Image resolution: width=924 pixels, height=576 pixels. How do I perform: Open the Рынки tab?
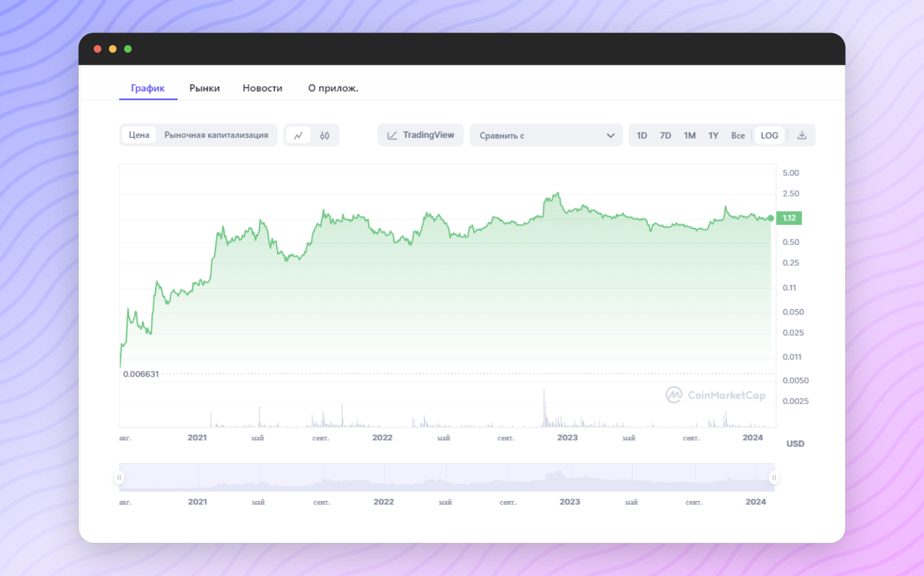[205, 88]
